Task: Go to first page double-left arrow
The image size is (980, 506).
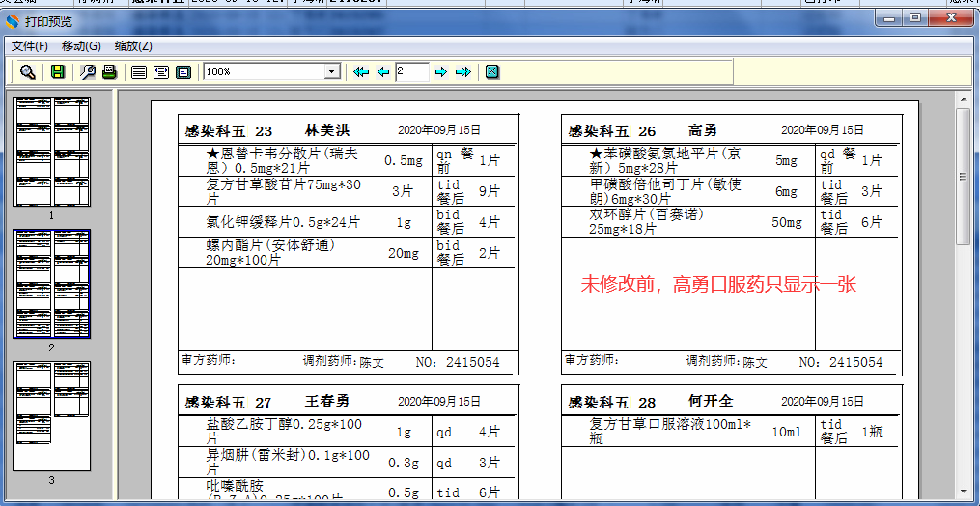Action: [x=361, y=71]
